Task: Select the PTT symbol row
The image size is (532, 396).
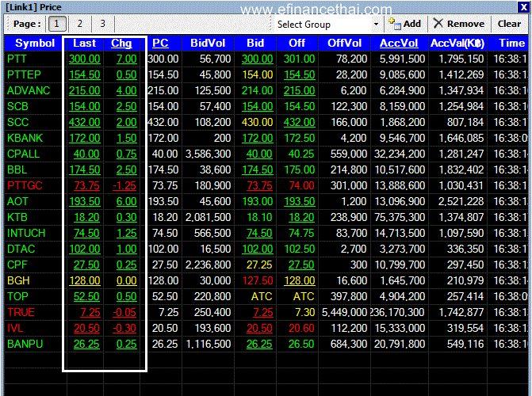Action: coord(17,59)
